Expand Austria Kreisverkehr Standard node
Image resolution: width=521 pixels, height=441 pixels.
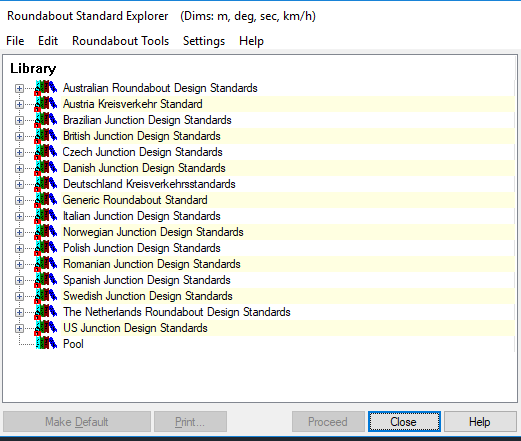click(19, 104)
